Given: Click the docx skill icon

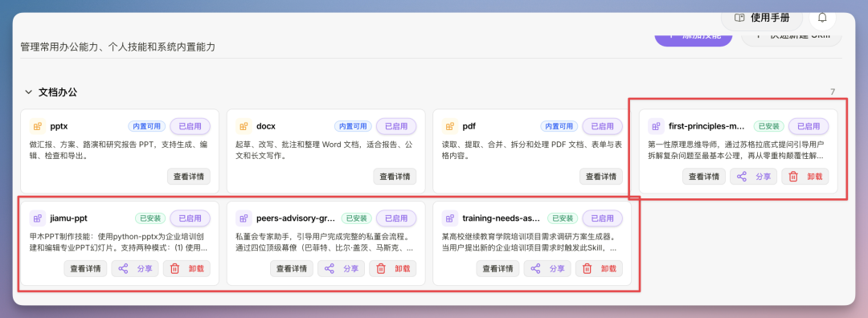Looking at the screenshot, I should pyautogui.click(x=244, y=126).
